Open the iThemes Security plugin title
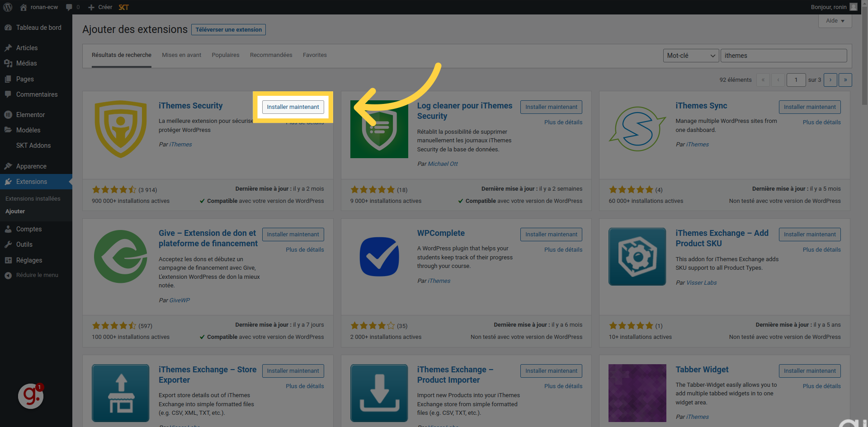Screen dimensions: 868x427 tap(190, 106)
